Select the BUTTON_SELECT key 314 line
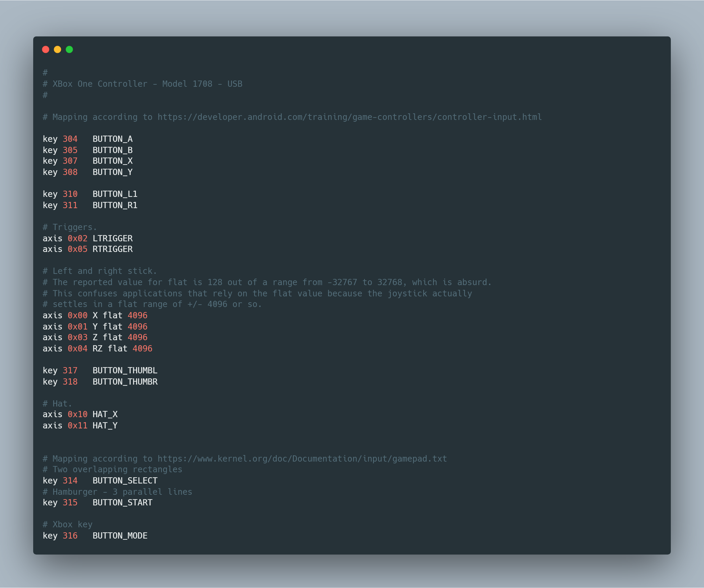Viewport: 704px width, 588px height. pos(100,480)
